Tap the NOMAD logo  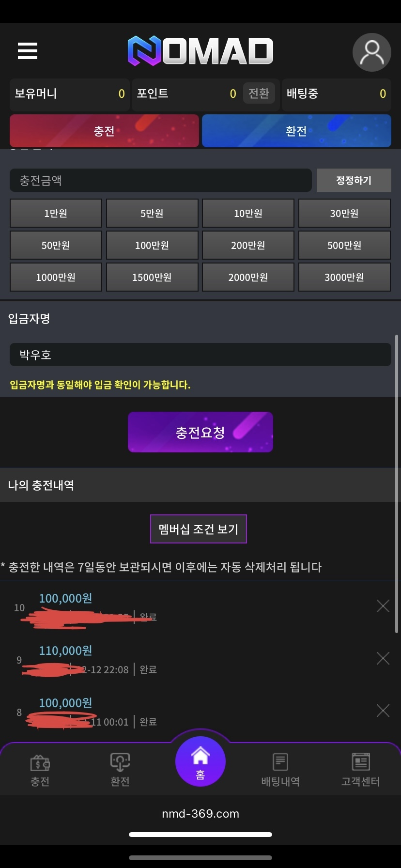[200, 51]
